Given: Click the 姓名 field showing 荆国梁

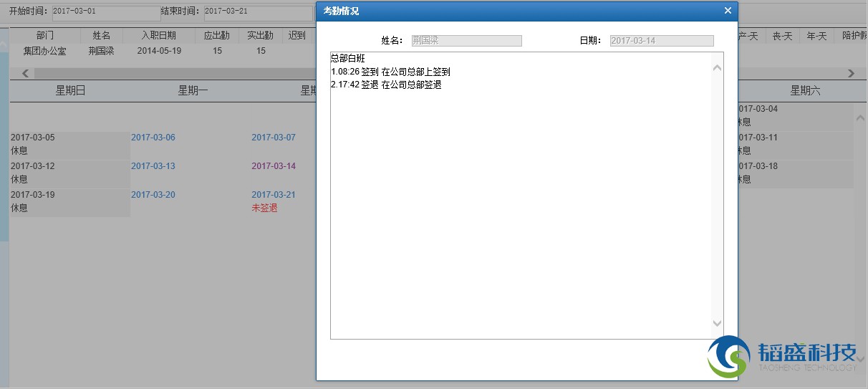Looking at the screenshot, I should (x=466, y=41).
